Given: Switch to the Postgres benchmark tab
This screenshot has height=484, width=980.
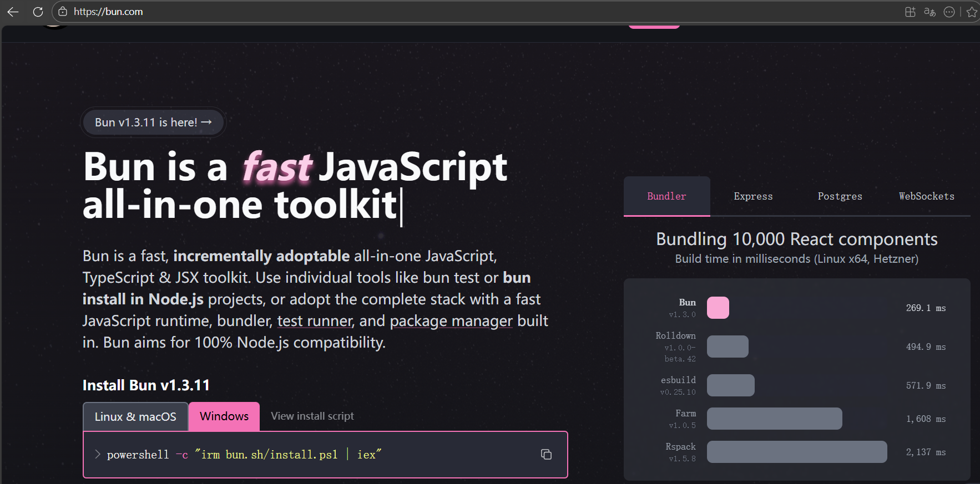Looking at the screenshot, I should pyautogui.click(x=840, y=196).
